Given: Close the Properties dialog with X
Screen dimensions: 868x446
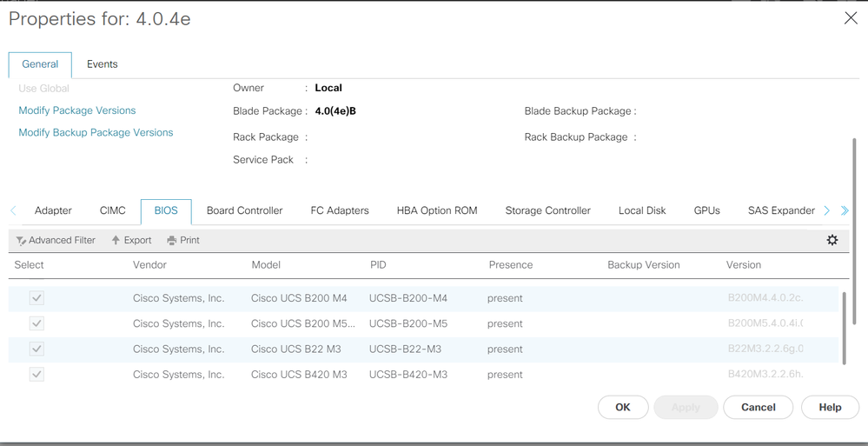Looking at the screenshot, I should (x=851, y=18).
